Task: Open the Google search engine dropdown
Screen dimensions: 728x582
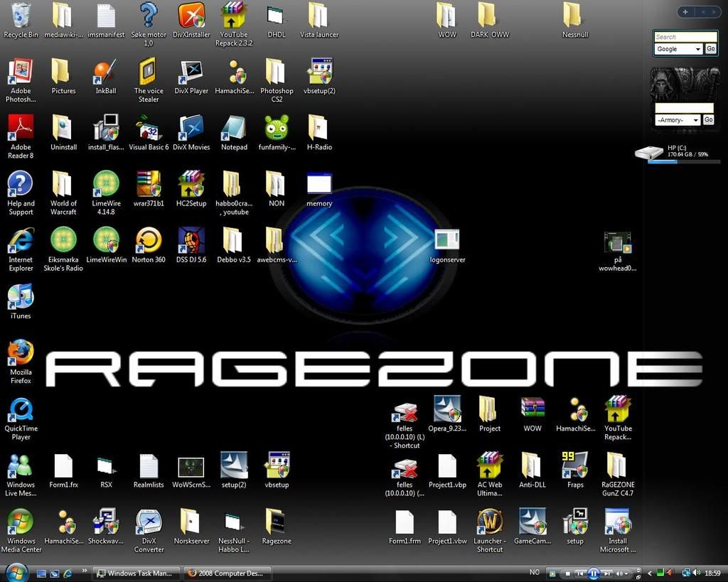Action: (x=678, y=49)
